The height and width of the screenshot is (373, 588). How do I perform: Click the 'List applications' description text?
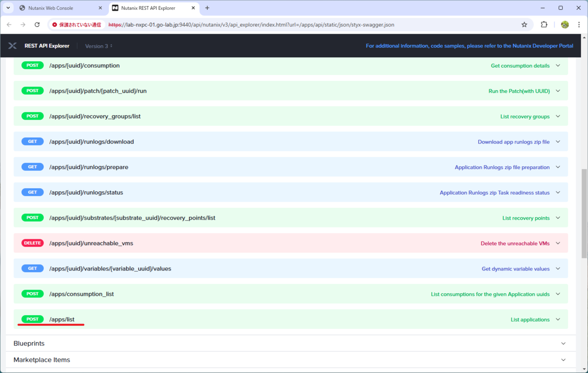[530, 320]
